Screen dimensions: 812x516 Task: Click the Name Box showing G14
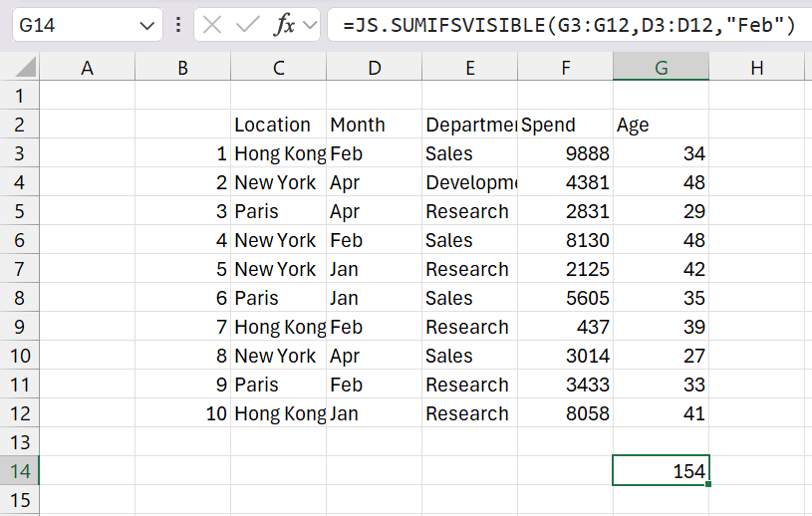[x=75, y=25]
